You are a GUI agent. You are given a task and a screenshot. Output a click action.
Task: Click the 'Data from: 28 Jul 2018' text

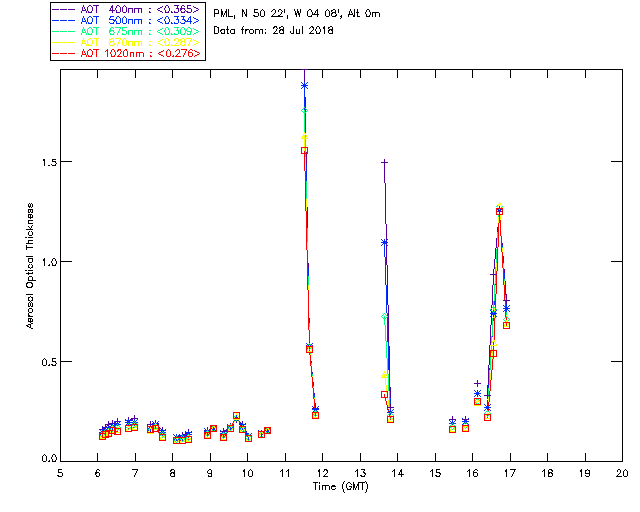click(273, 30)
